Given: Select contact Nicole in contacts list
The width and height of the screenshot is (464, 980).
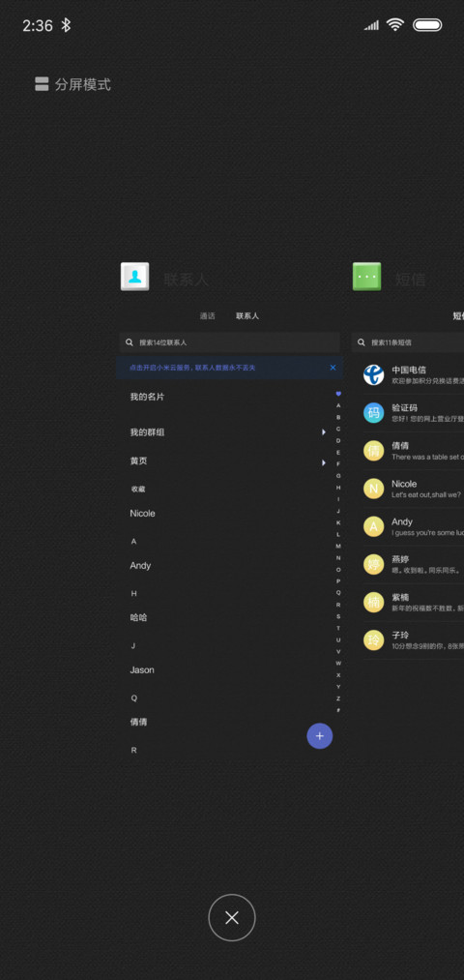Looking at the screenshot, I should [142, 513].
